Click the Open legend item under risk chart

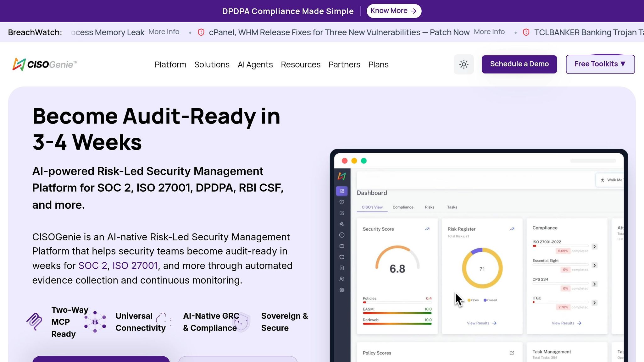point(473,300)
